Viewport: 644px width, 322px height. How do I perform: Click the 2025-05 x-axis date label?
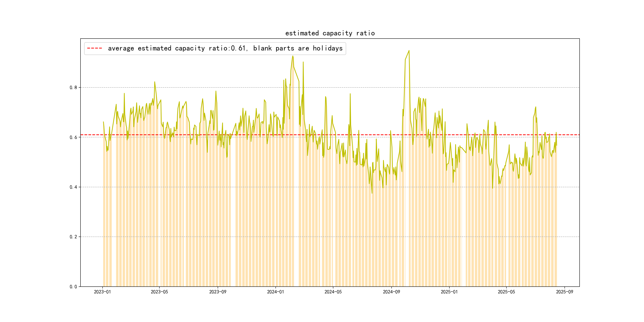(x=506, y=292)
